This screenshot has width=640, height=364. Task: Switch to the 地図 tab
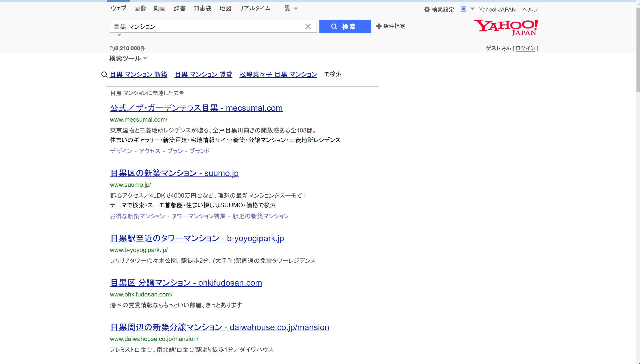[225, 8]
